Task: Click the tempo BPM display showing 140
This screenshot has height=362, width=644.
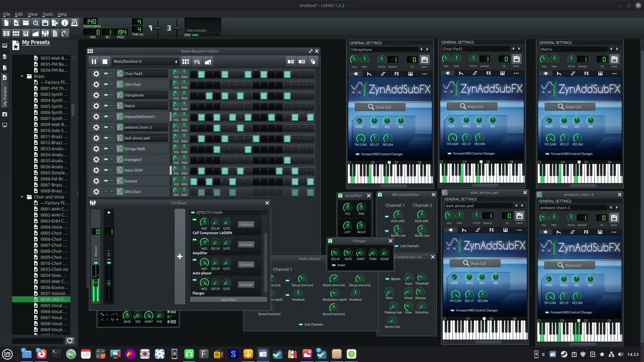Action: click(x=92, y=22)
